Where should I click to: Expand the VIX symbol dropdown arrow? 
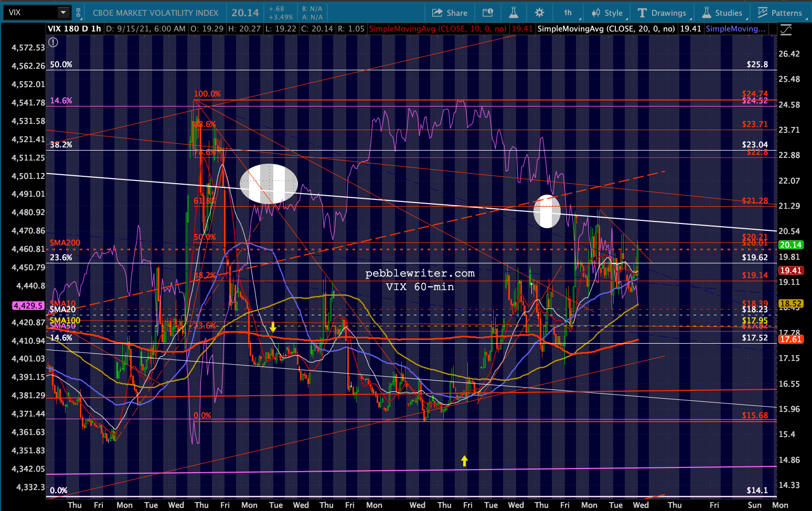(x=63, y=13)
